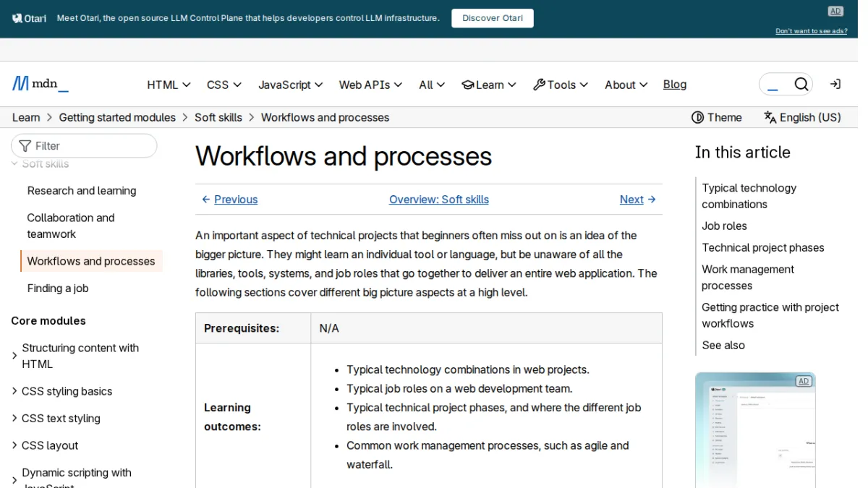Open the HTML dropdown menu
868x488 pixels.
point(169,85)
